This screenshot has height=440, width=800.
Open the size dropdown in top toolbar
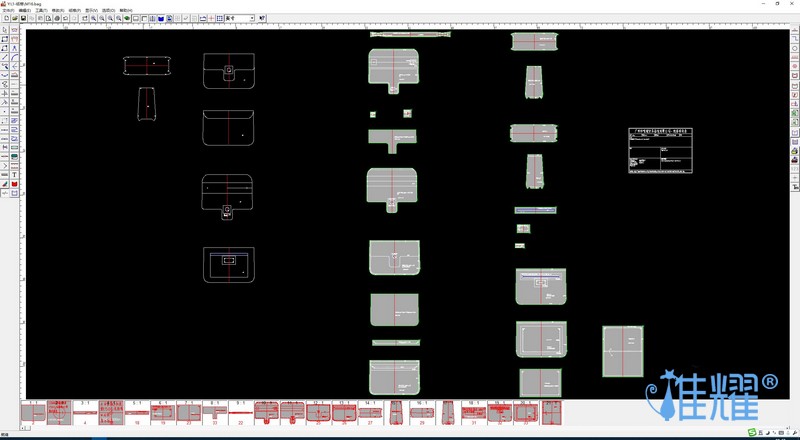[251, 18]
